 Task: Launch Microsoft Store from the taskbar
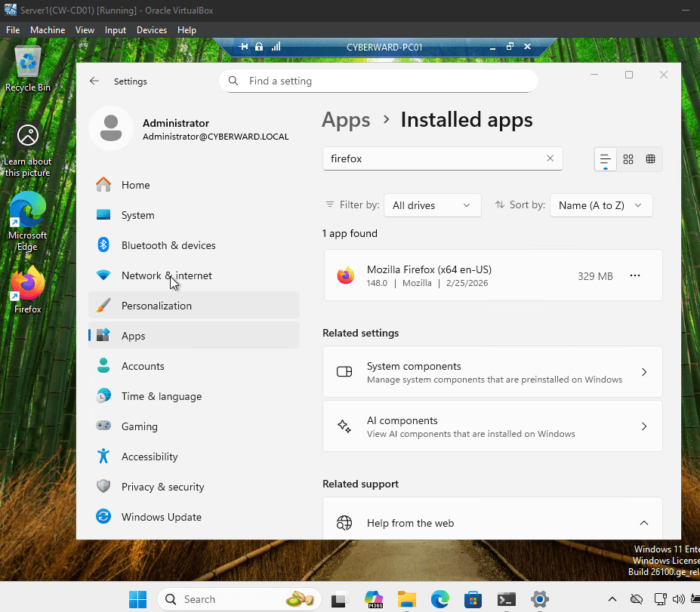click(x=473, y=599)
